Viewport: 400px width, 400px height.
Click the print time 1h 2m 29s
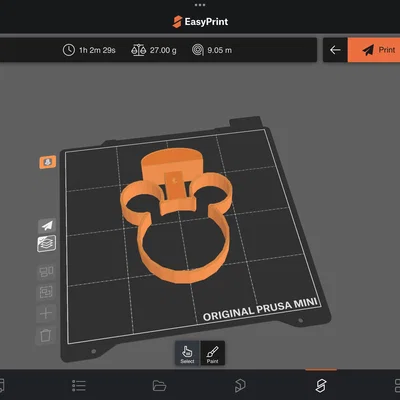pos(97,50)
